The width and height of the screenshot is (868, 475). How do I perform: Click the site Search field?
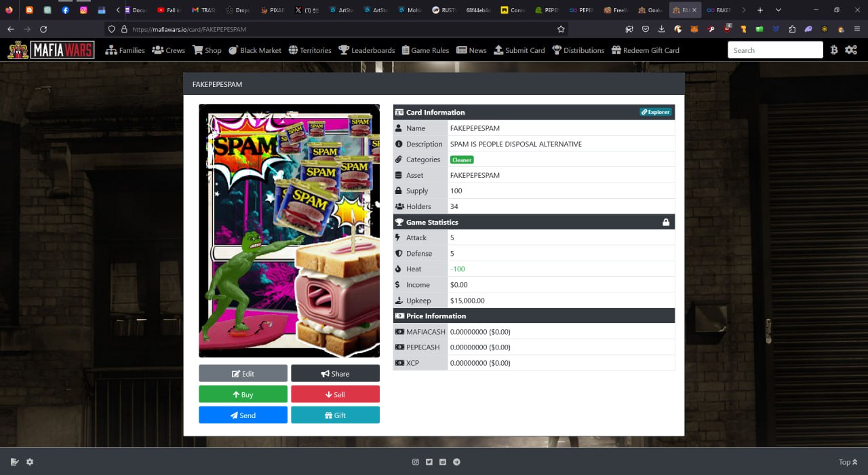pos(775,50)
